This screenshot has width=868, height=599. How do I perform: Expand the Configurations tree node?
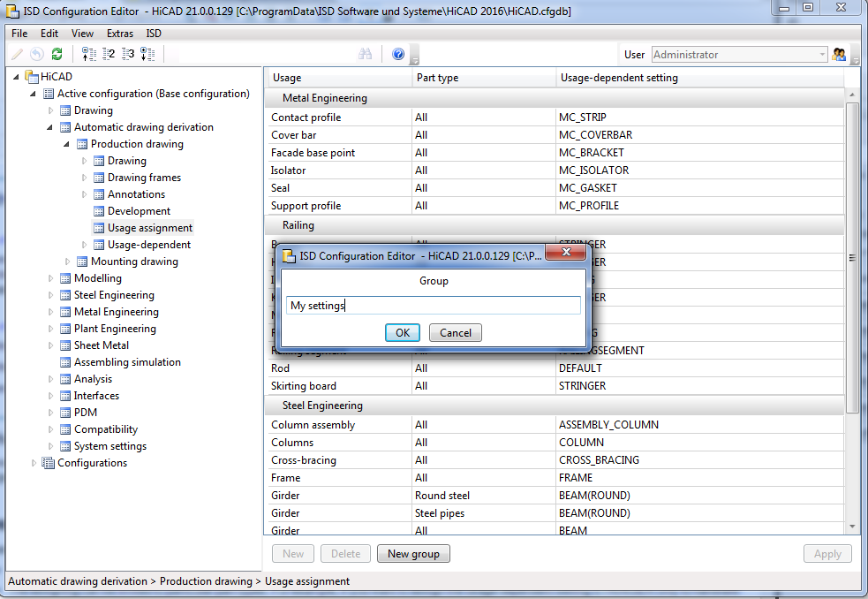(34, 463)
